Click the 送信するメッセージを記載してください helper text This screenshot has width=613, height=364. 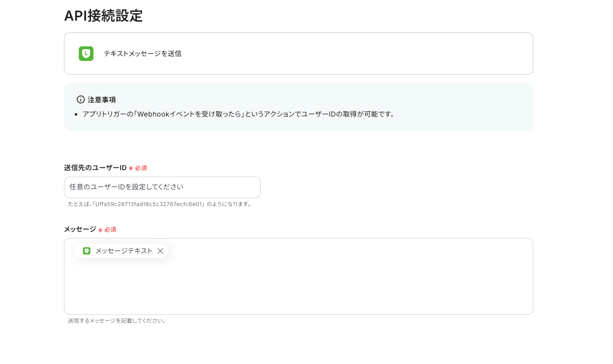pyautogui.click(x=117, y=321)
